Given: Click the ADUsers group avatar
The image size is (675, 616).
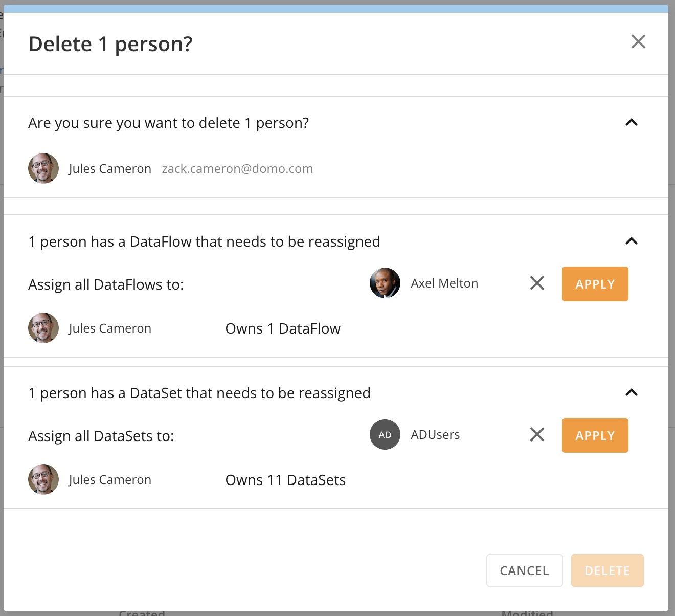Looking at the screenshot, I should pos(385,434).
